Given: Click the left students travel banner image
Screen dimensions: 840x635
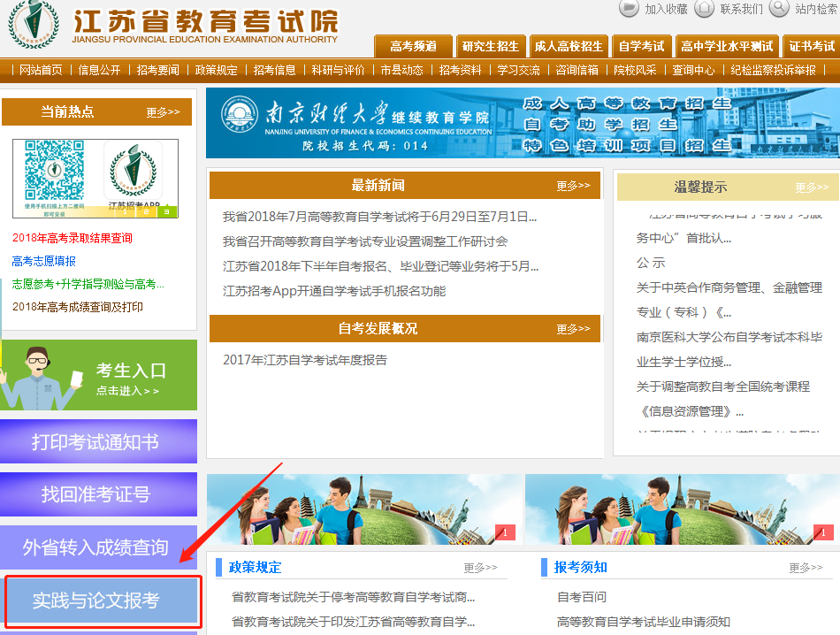Looking at the screenshot, I should coord(361,509).
